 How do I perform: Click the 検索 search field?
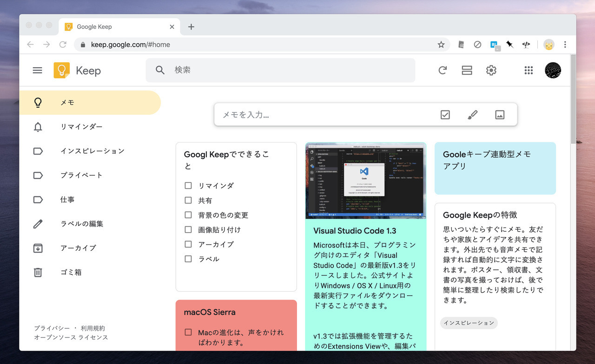(x=280, y=70)
